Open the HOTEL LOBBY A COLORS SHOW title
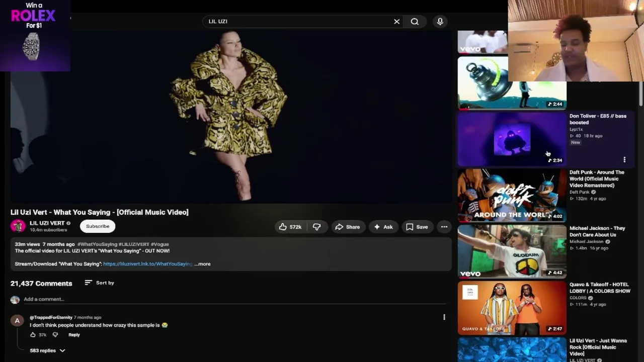Viewport: 644px width, 362px height. click(600, 288)
